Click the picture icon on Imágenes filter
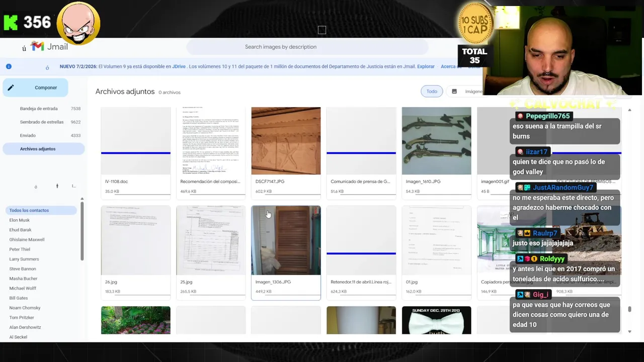Viewport: 644px width, 362px height. click(454, 92)
